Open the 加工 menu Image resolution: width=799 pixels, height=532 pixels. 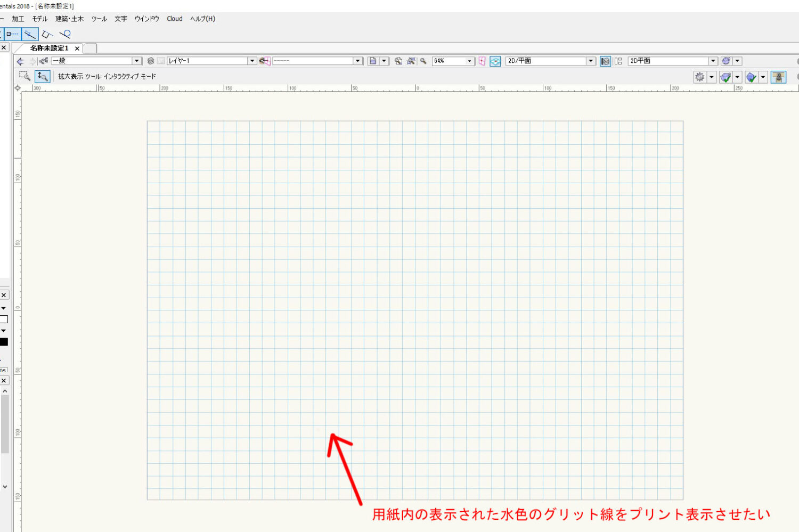[x=18, y=19]
